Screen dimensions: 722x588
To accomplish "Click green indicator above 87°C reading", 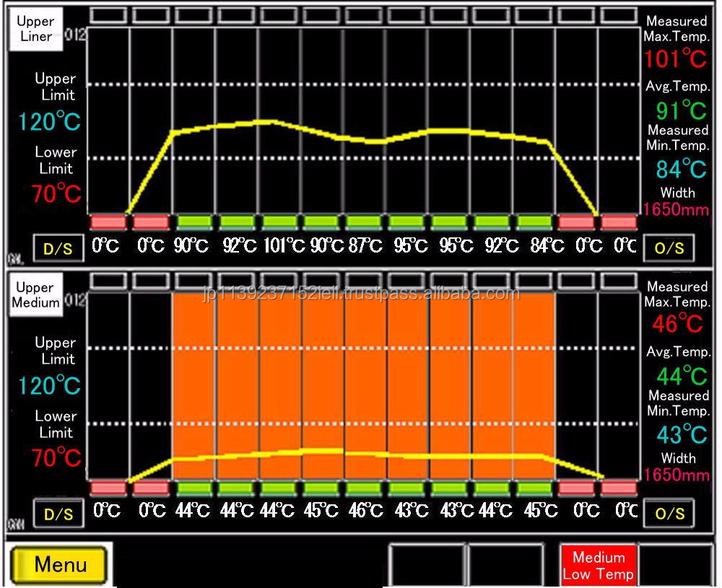I will click(365, 221).
